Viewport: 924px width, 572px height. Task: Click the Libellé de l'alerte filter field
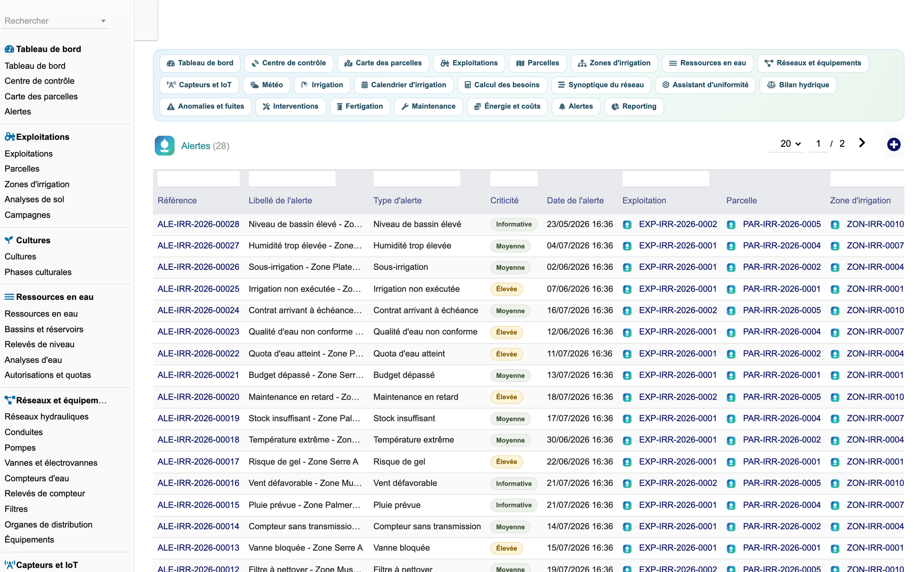pyautogui.click(x=292, y=179)
